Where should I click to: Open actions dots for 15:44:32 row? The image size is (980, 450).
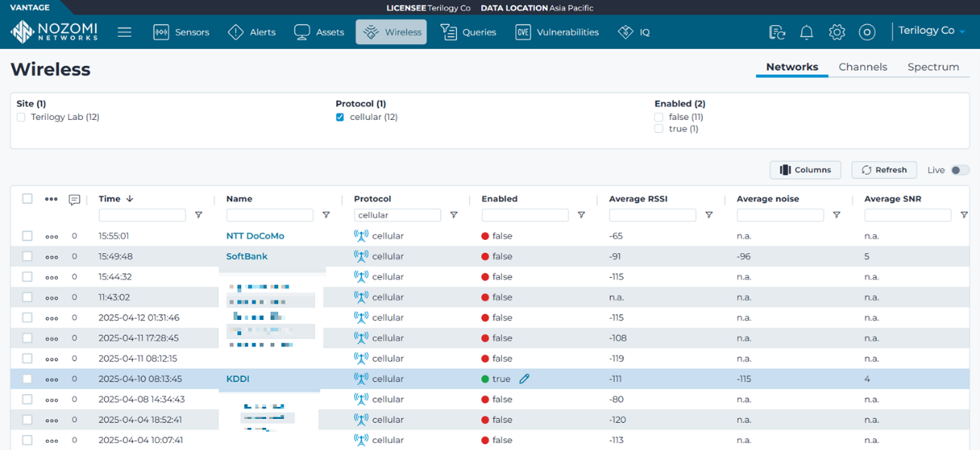(51, 277)
